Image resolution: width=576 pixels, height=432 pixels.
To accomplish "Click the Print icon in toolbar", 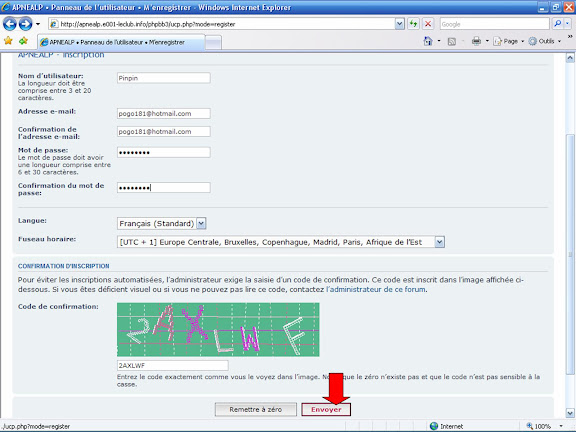I will tap(476, 41).
